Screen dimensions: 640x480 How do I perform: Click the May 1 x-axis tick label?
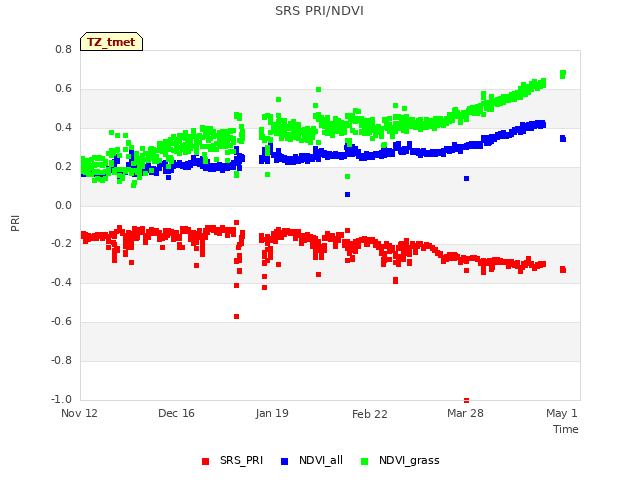tap(562, 413)
